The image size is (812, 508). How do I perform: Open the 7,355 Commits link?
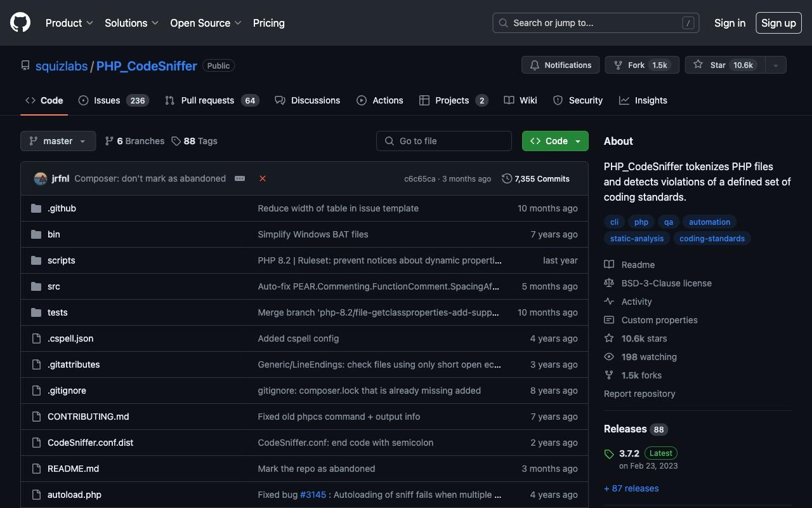[535, 178]
